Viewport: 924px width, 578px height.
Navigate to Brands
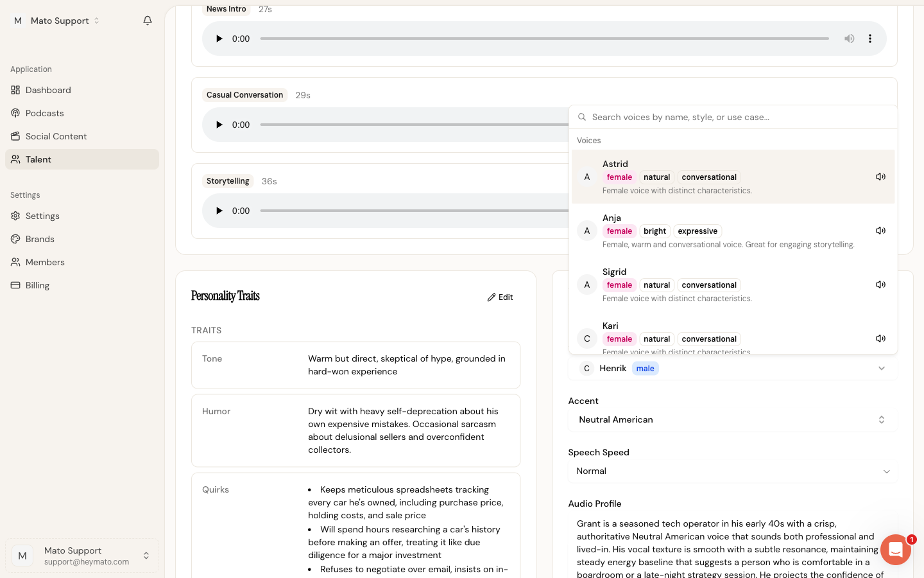coord(82,239)
